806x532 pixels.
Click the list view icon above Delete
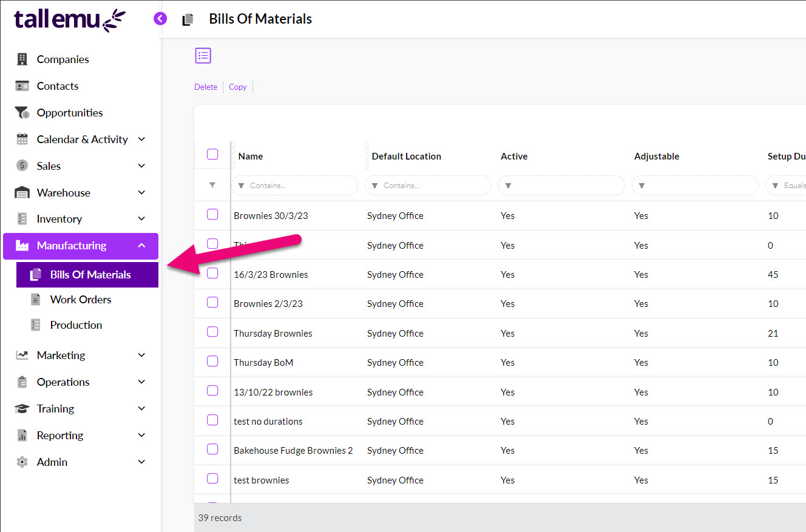coord(203,56)
